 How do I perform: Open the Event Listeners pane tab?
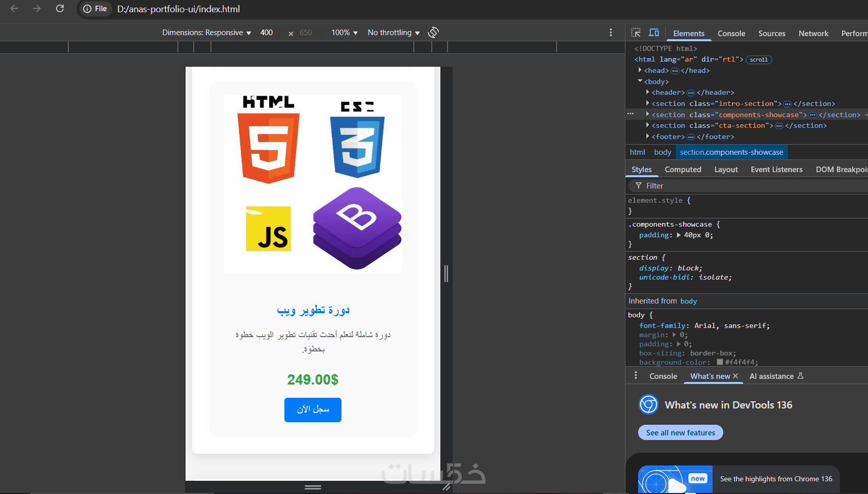tap(776, 170)
